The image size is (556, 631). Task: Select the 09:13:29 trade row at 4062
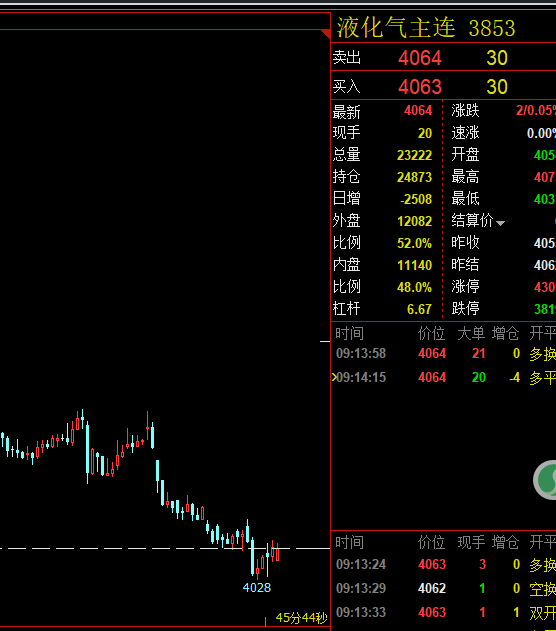443,588
